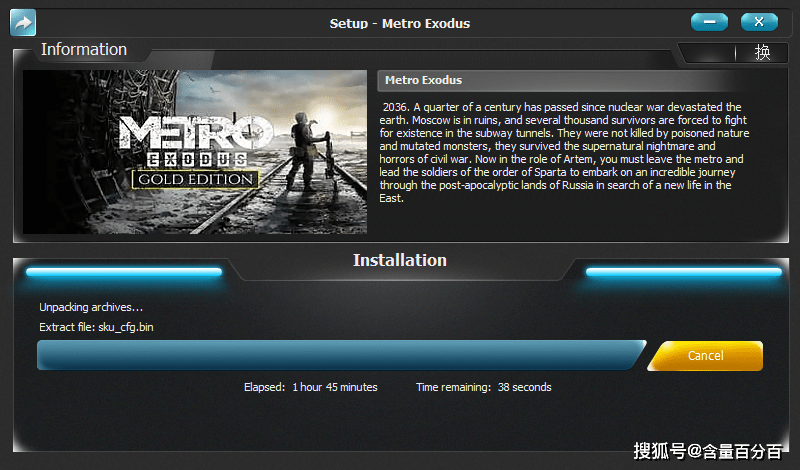
Task: Click the "38 seconds" time remaining value
Action: (x=524, y=387)
